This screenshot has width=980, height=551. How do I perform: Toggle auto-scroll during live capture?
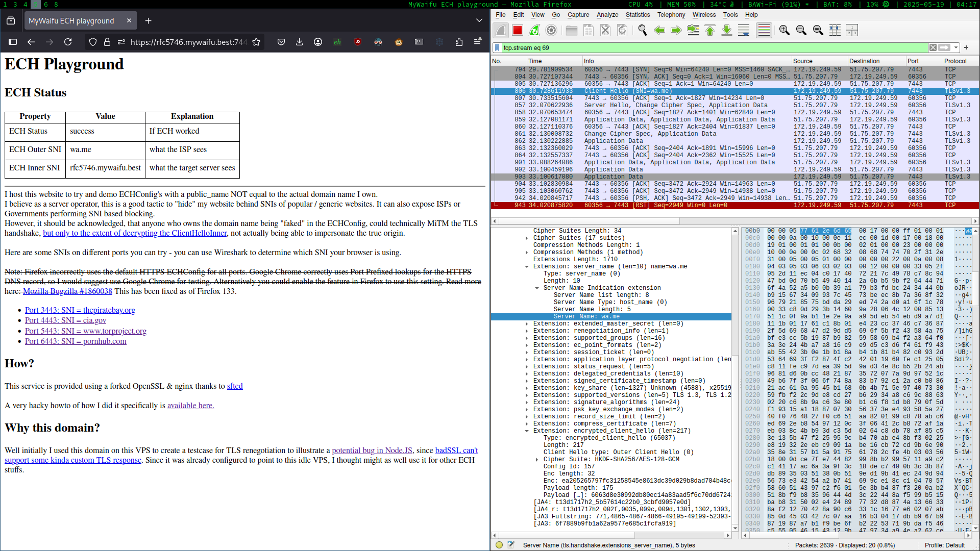(x=744, y=31)
